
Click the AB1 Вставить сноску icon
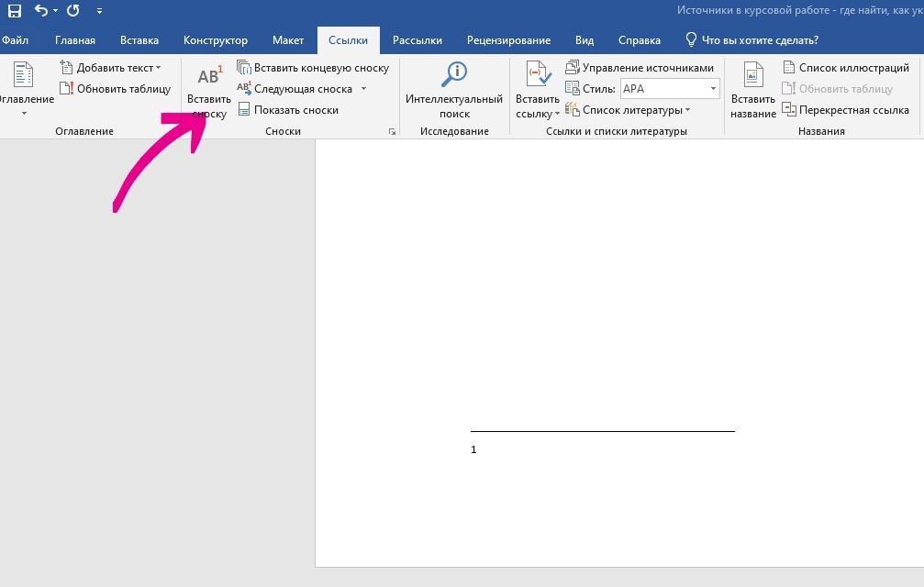tap(210, 75)
